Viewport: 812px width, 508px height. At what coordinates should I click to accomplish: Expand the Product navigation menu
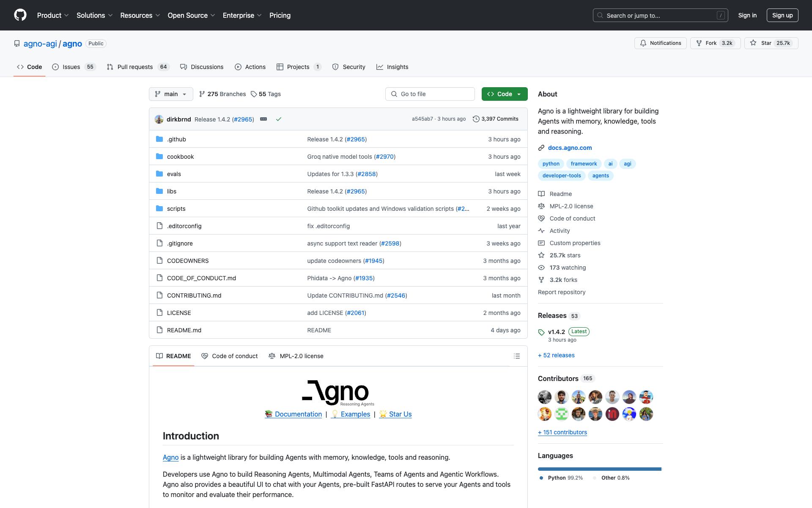pyautogui.click(x=53, y=15)
